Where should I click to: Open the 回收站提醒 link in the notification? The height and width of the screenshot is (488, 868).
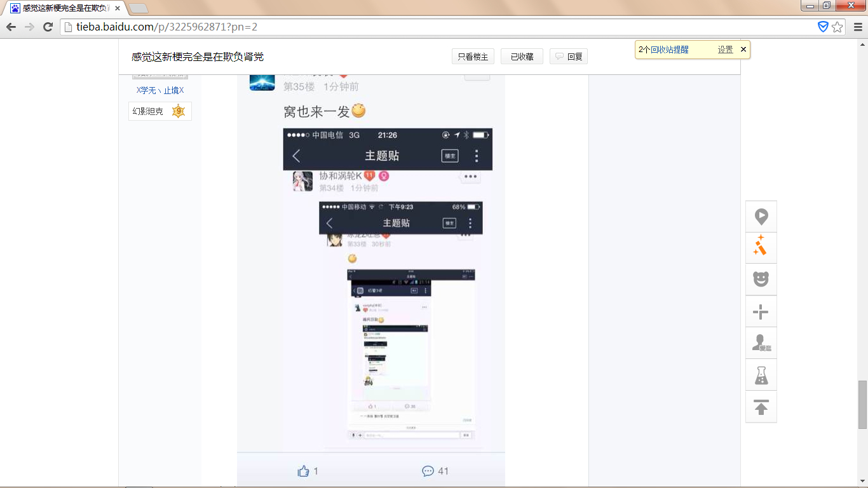tap(669, 50)
